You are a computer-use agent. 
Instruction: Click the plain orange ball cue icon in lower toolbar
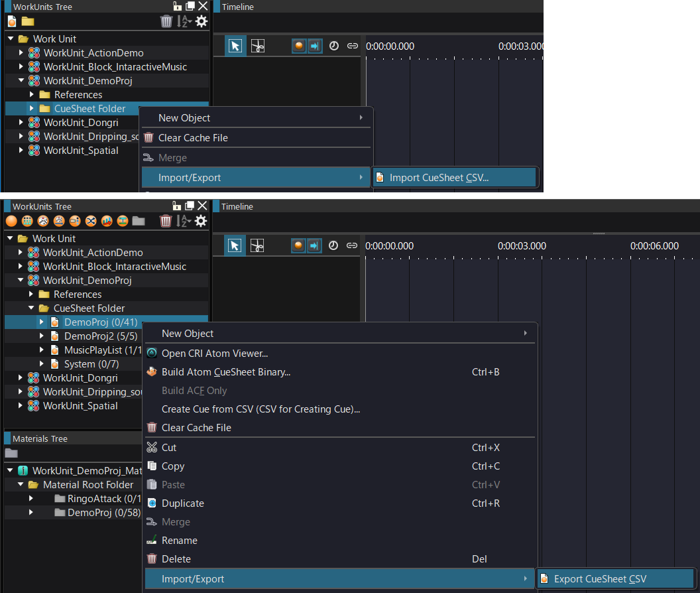pos(12,221)
